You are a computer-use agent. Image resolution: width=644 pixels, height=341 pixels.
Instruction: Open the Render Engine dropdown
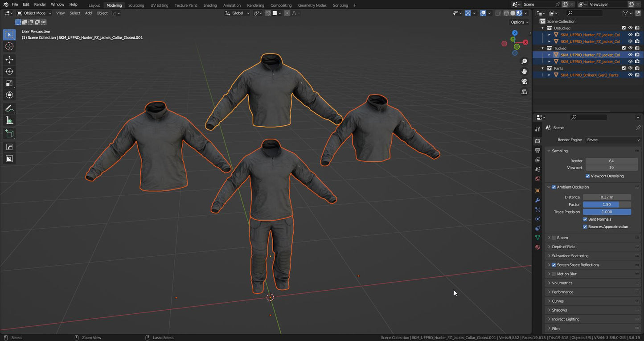[x=612, y=140]
